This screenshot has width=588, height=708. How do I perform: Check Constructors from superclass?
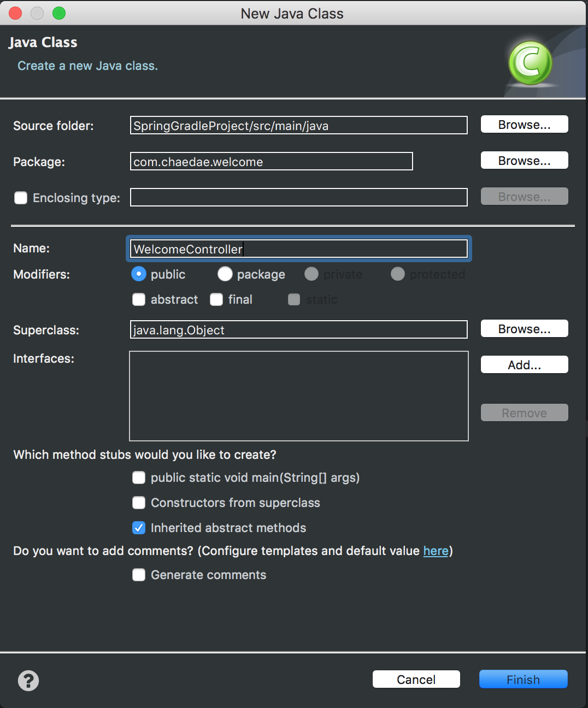(x=139, y=503)
